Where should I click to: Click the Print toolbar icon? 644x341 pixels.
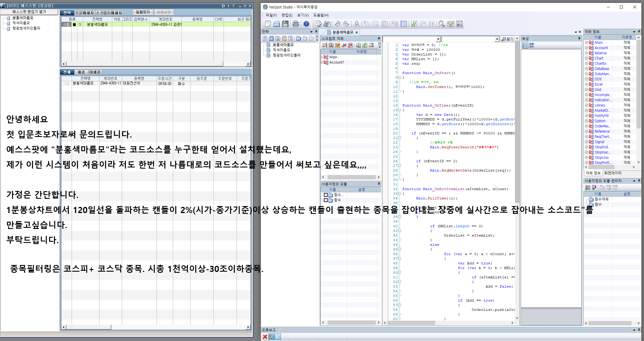[x=295, y=24]
